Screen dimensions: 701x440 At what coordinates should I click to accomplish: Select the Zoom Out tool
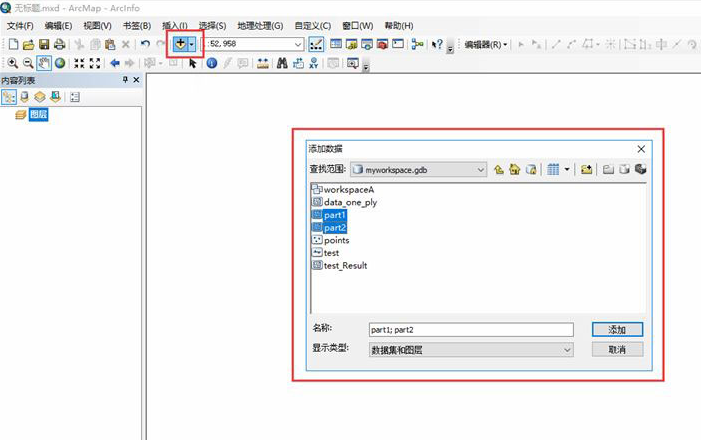[x=28, y=63]
